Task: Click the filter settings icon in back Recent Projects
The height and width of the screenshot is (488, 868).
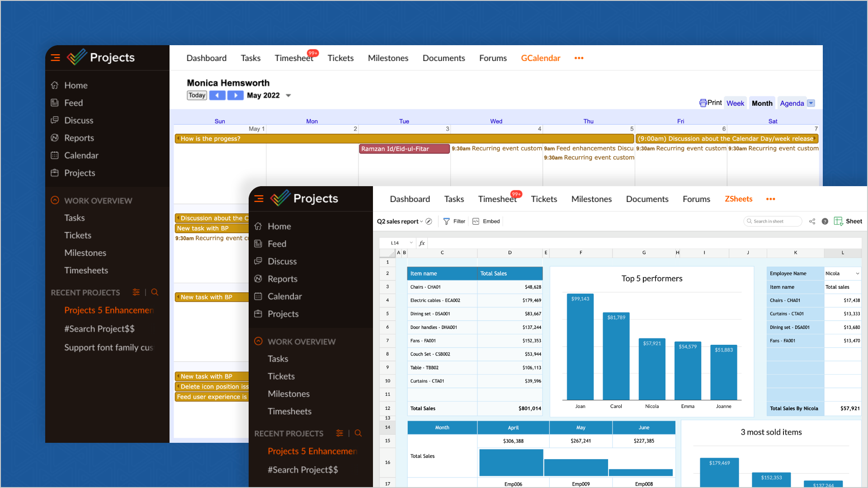Action: coord(136,292)
